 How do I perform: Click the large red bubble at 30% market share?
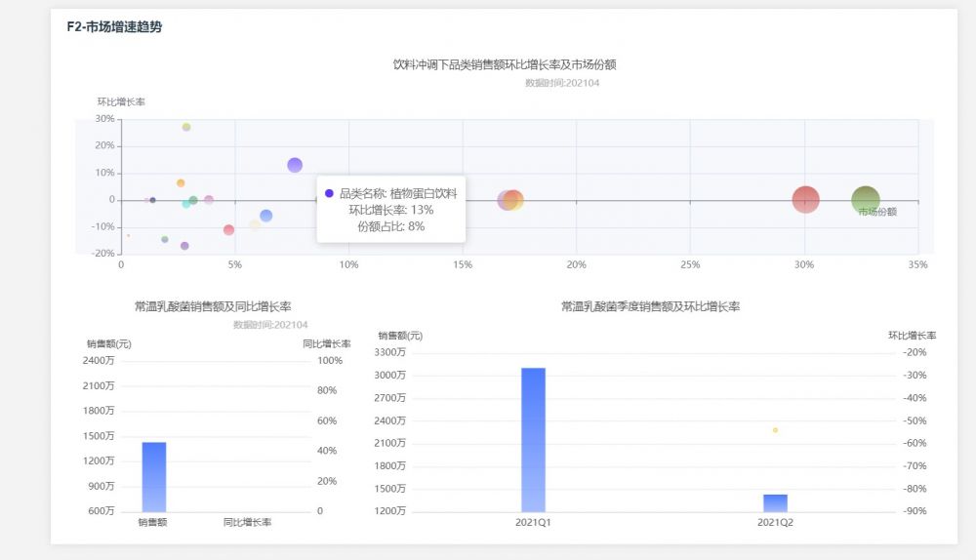tap(805, 200)
